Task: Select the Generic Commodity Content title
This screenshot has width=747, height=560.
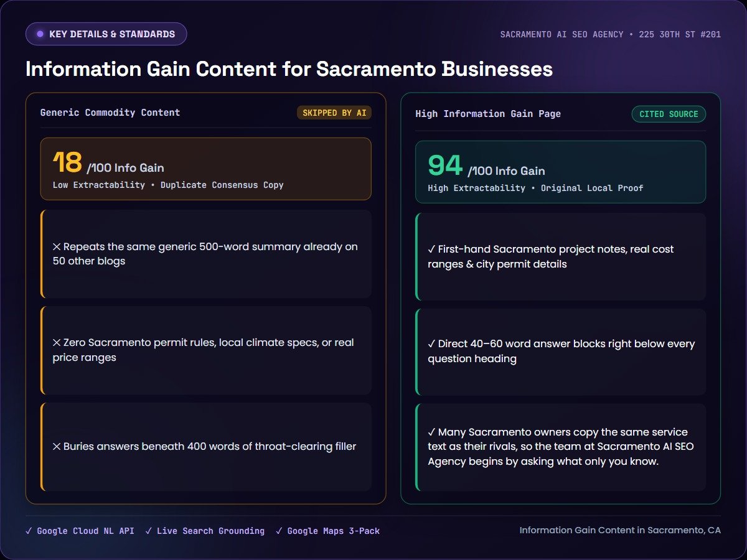Action: coord(110,113)
